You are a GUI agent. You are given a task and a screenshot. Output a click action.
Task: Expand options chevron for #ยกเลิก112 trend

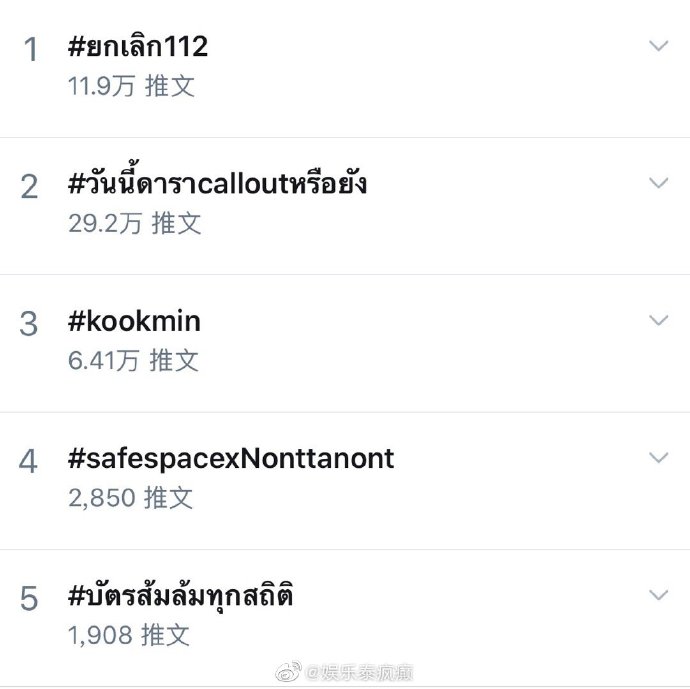click(657, 46)
